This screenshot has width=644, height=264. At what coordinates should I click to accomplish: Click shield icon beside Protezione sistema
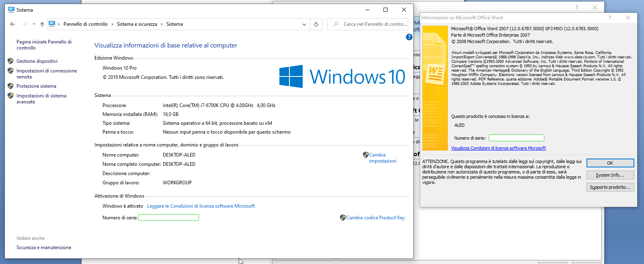point(10,86)
